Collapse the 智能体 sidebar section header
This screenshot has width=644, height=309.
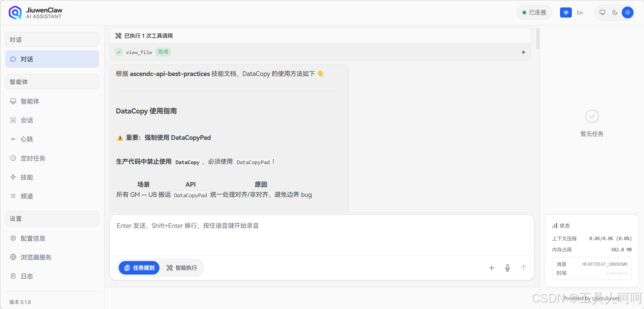click(52, 82)
